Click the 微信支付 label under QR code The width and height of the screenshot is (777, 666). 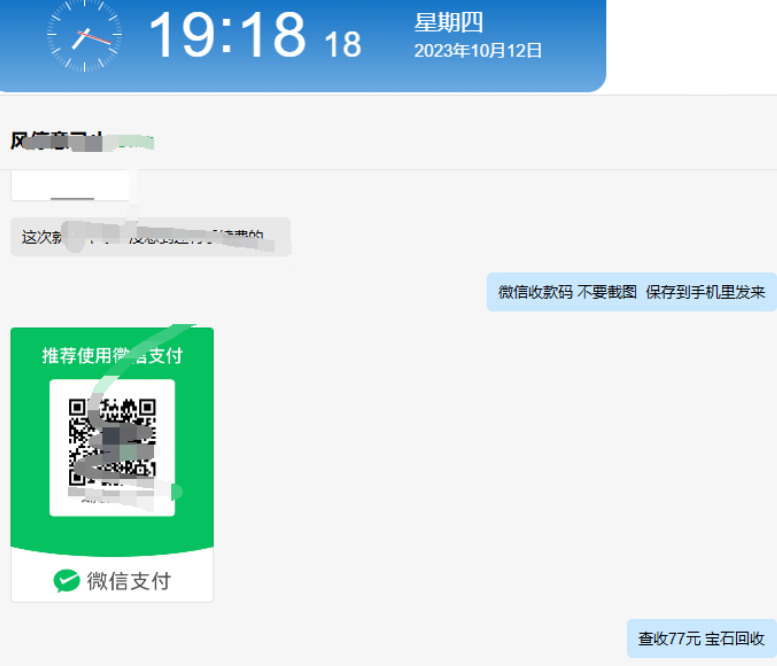(x=129, y=581)
